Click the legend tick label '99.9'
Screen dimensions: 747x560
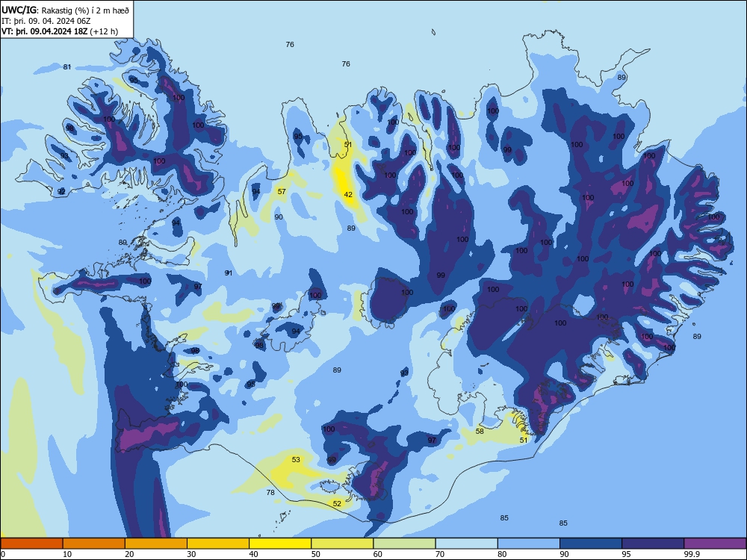point(691,554)
